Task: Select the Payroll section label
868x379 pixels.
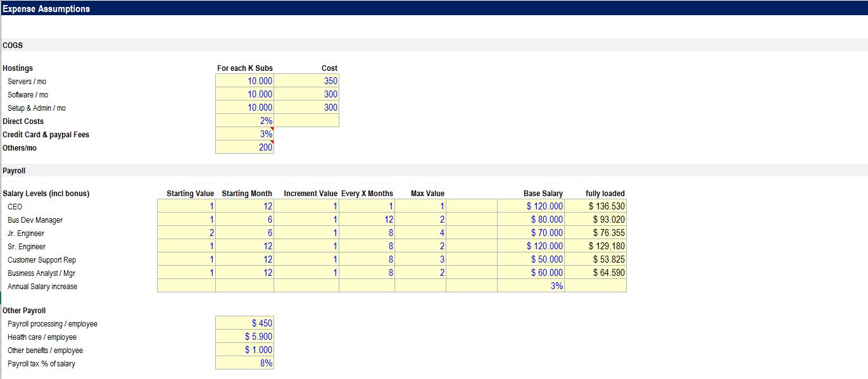Action: pos(14,171)
